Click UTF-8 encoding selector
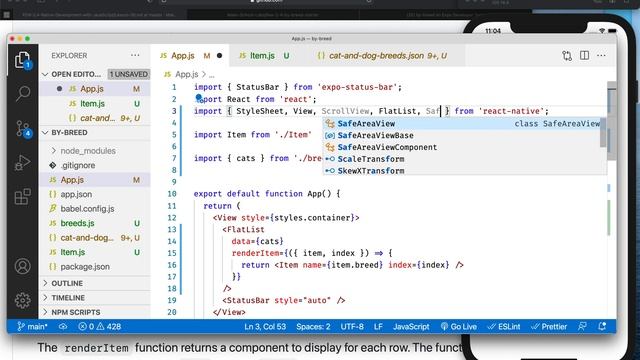The height and width of the screenshot is (360, 640). (x=352, y=327)
